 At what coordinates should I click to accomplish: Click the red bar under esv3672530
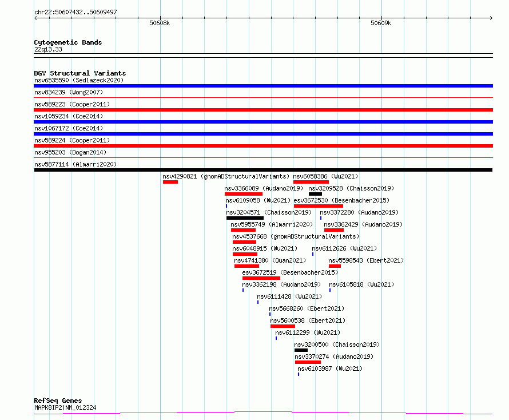coord(319,206)
